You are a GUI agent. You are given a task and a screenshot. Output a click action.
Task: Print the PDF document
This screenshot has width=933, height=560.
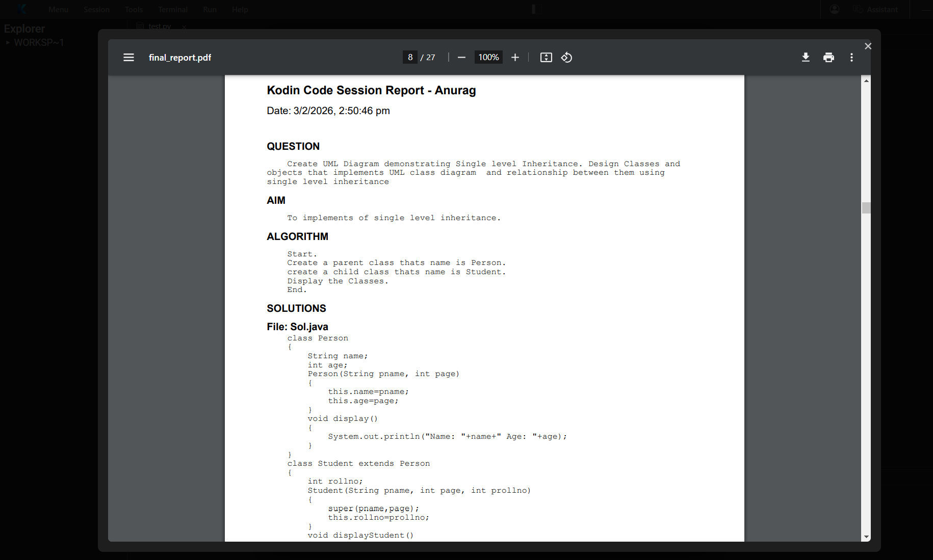pyautogui.click(x=828, y=57)
